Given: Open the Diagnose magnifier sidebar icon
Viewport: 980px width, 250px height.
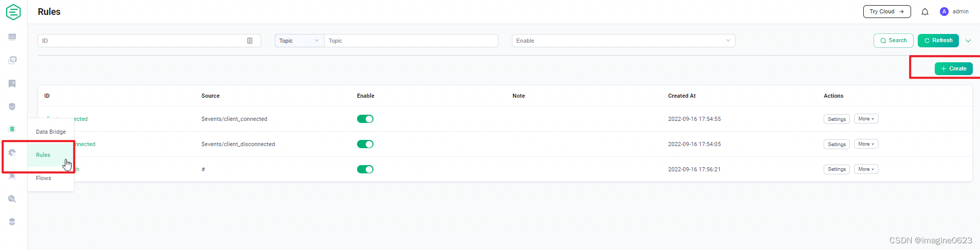Looking at the screenshot, I should click(x=12, y=199).
